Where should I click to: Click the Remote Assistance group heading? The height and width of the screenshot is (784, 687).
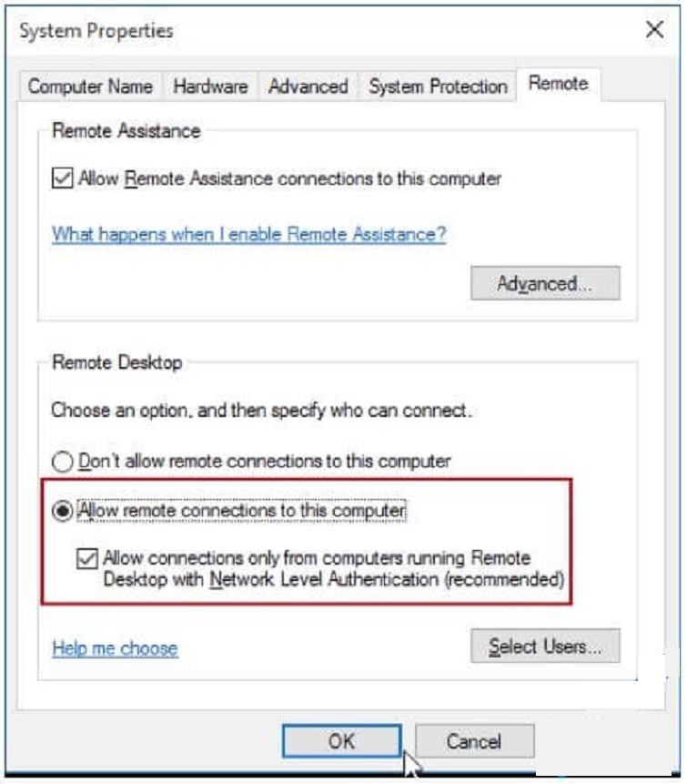point(126,131)
